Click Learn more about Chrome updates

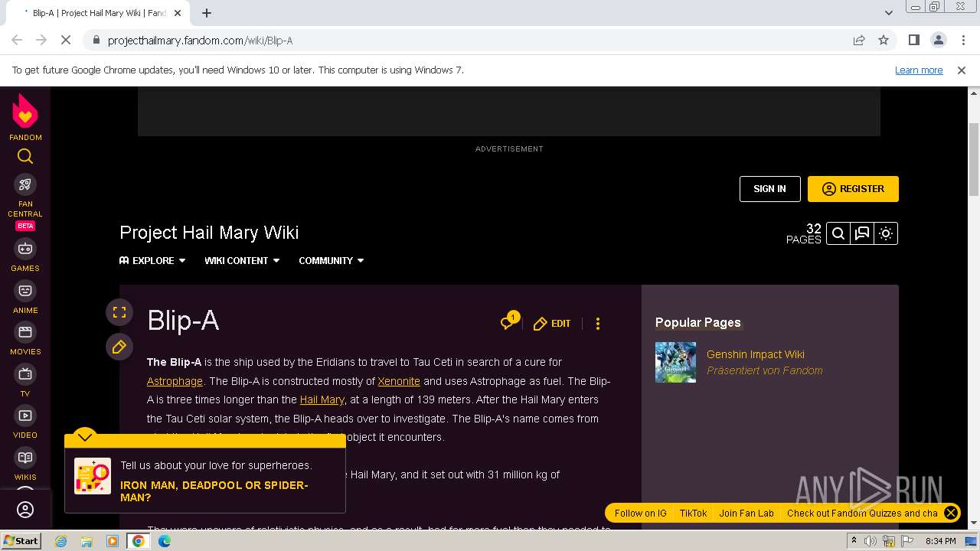[x=919, y=70]
